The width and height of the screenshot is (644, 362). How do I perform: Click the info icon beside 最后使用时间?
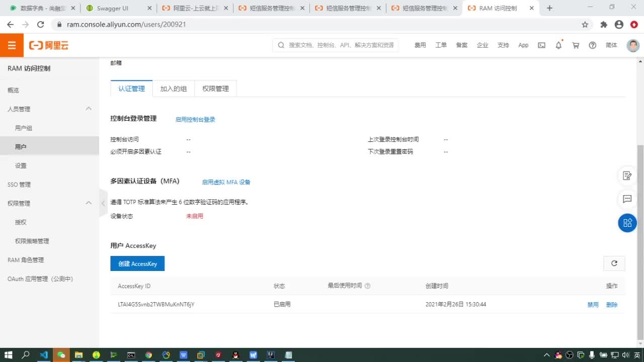(367, 286)
